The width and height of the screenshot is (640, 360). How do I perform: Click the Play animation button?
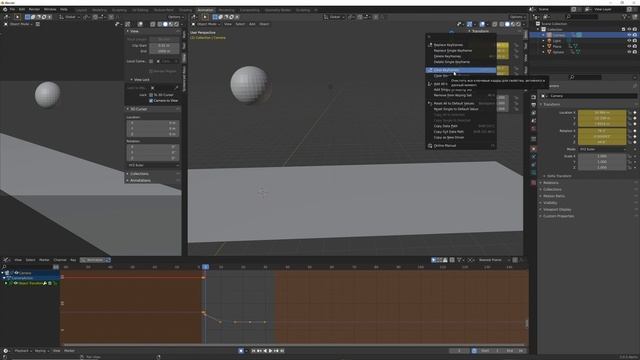tap(271, 351)
